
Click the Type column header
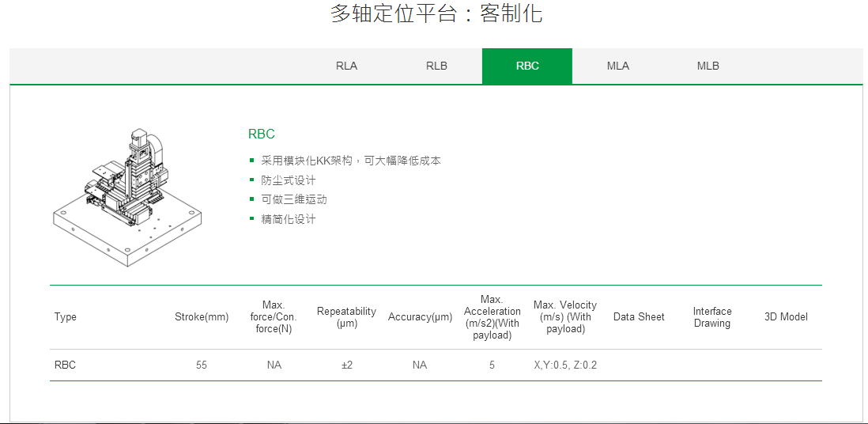click(x=66, y=317)
